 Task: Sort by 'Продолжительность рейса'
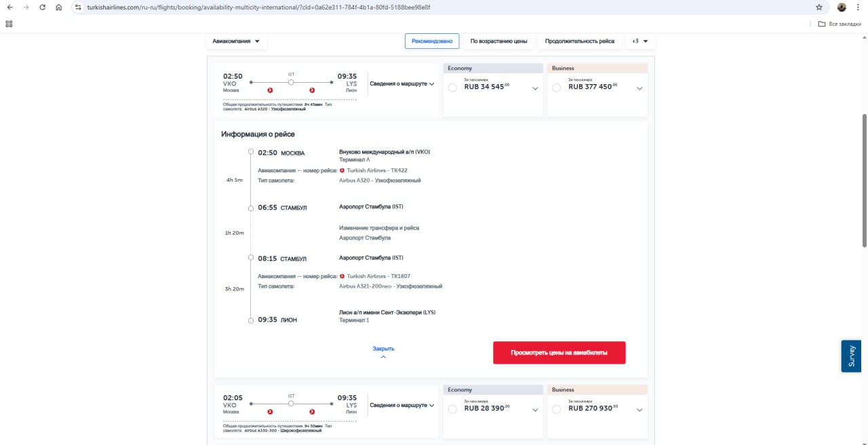(x=579, y=41)
